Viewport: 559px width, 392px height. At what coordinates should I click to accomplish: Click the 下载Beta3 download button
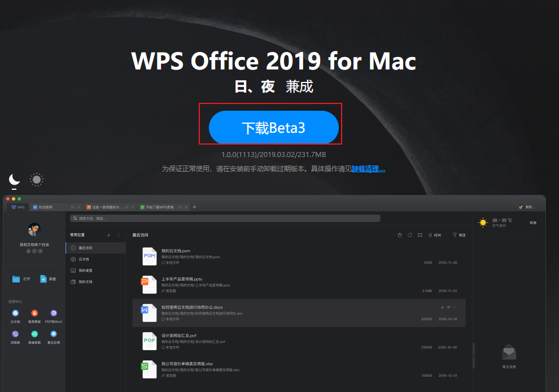tap(273, 127)
